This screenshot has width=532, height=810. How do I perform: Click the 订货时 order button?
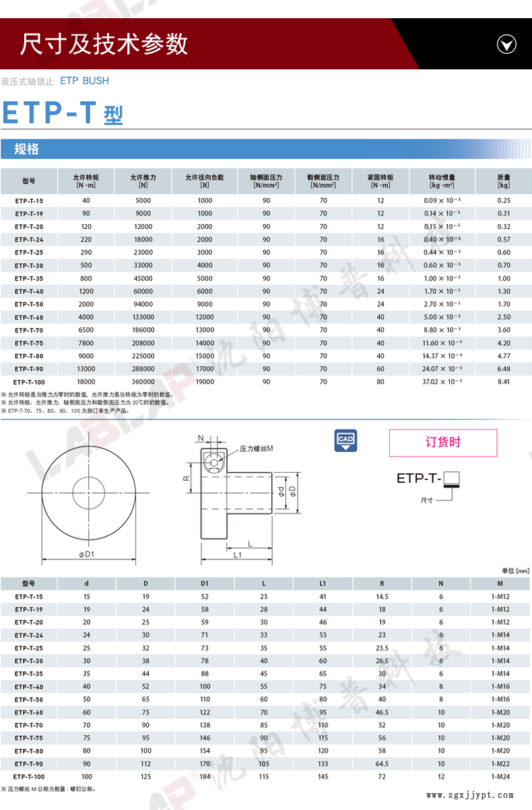443,442
